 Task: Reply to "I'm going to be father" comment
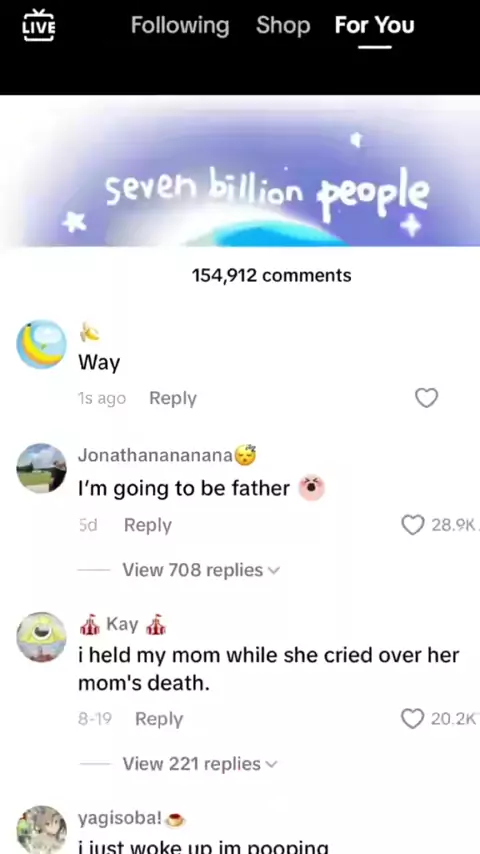(x=148, y=525)
